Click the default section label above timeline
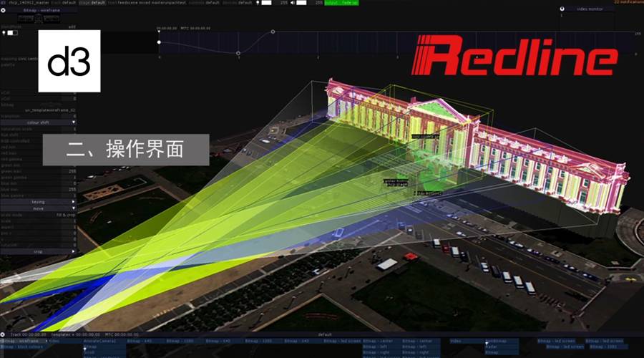Viewport: 644px width, 358px height. click(x=324, y=334)
